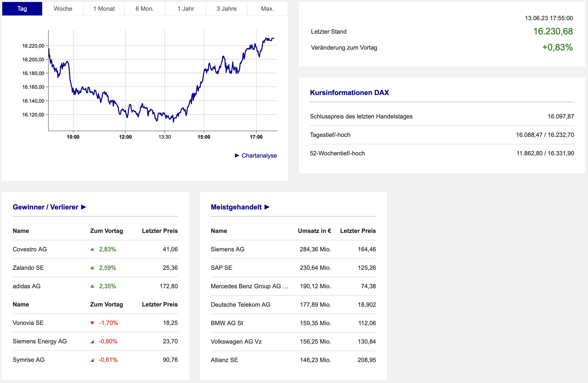Select the 3 Jahre chart tab
This screenshot has width=588, height=383.
pos(226,9)
